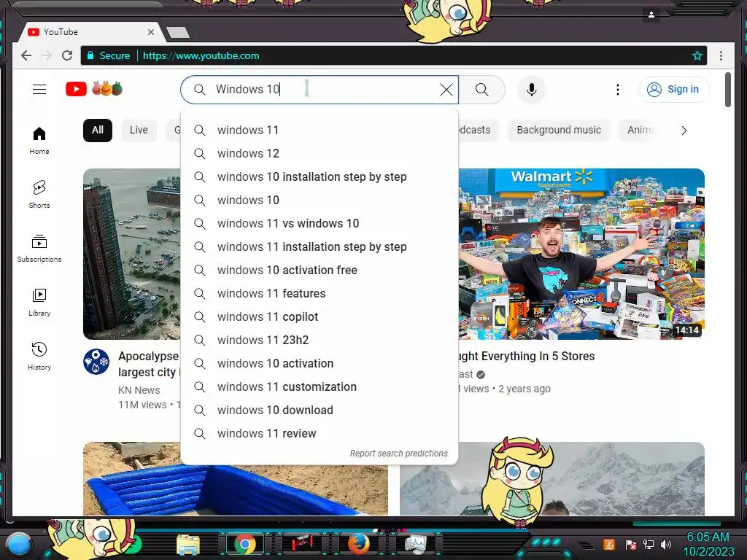Viewport: 747px width, 560px height.
Task: Open File Explorer from taskbar
Action: [188, 545]
